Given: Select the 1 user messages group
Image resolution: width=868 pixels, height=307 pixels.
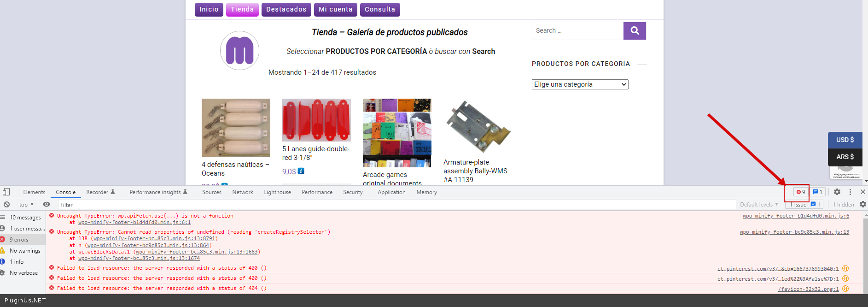Looking at the screenshot, I should point(23,229).
